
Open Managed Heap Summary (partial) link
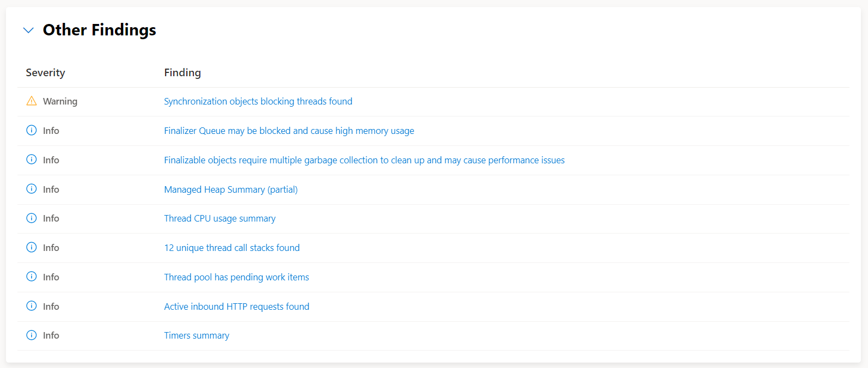tap(231, 189)
